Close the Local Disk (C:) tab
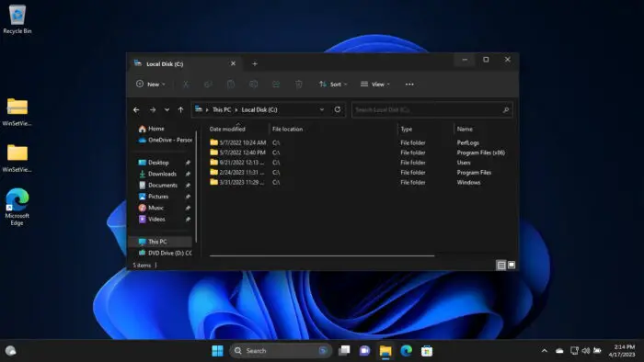Viewport: 644px width, 362px height. pyautogui.click(x=233, y=63)
